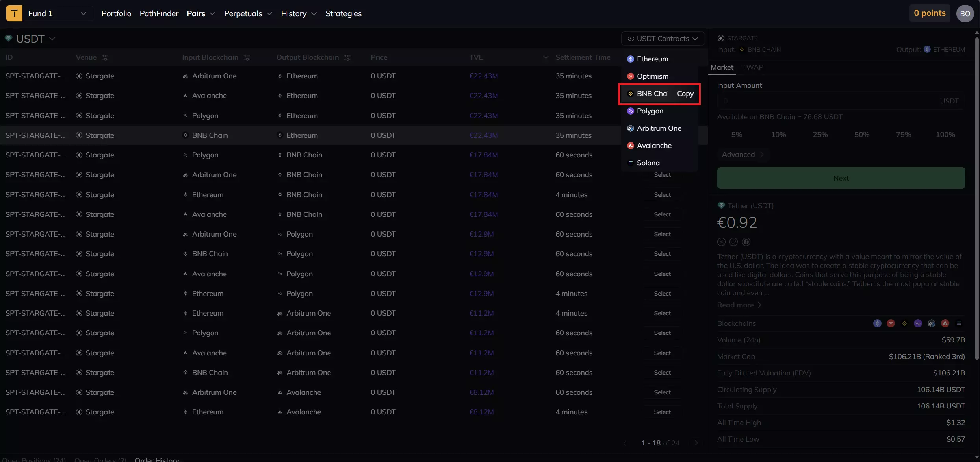The image size is (980, 462).
Task: Click the BNB Chain icon in Blockchains row
Action: 904,323
